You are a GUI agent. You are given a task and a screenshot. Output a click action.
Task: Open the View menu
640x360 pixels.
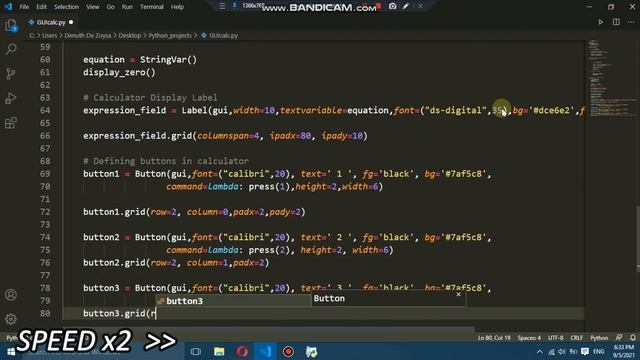[93, 7]
